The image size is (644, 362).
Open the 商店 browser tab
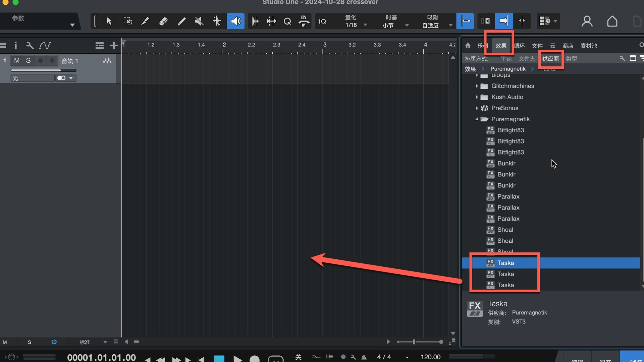pos(568,46)
